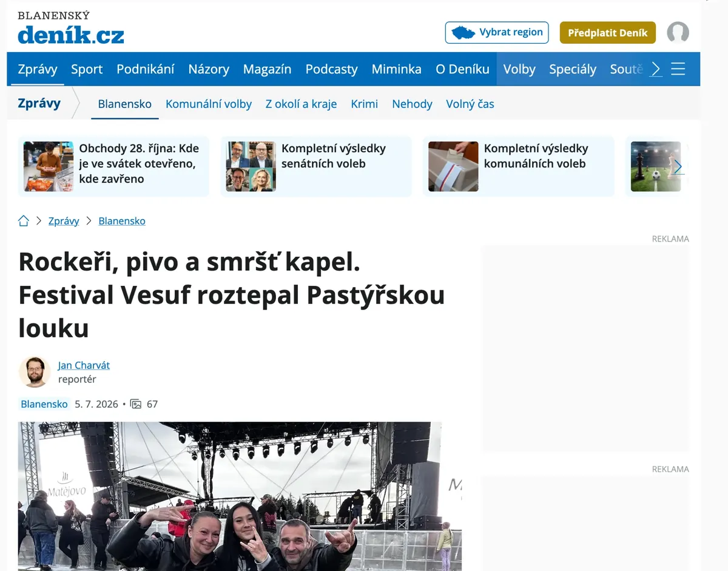
Task: Open the user profile avatar icon
Action: 678,33
